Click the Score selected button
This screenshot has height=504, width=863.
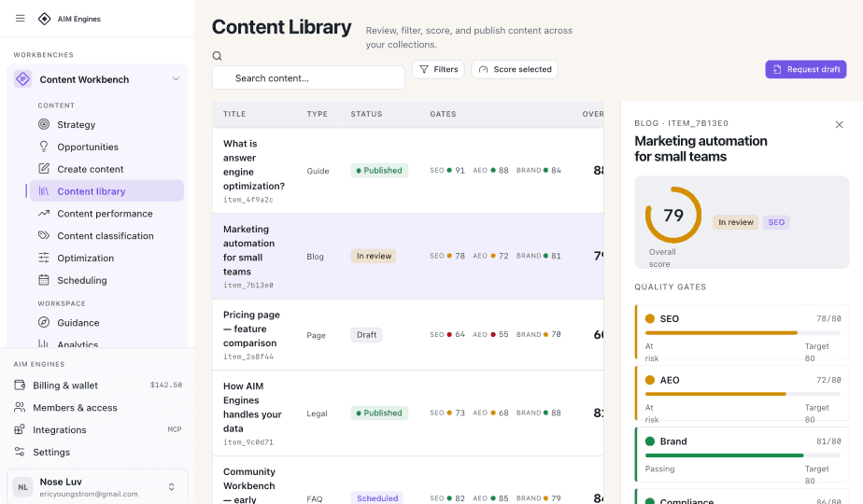pos(515,69)
